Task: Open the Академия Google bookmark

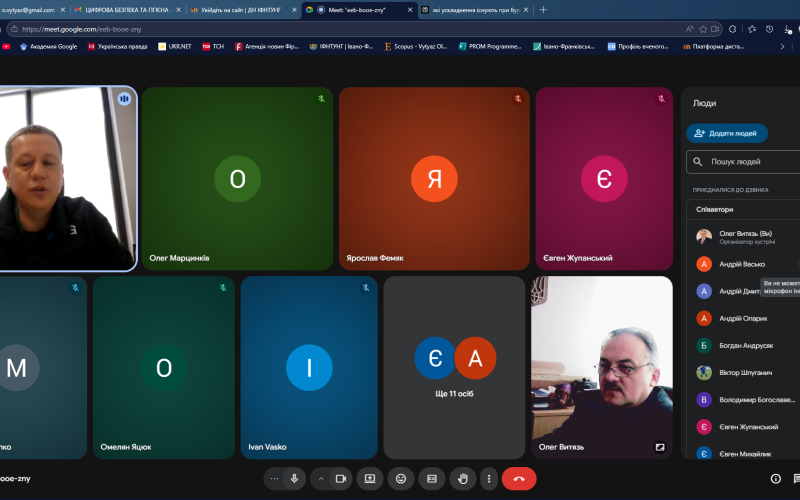Action: click(x=48, y=46)
